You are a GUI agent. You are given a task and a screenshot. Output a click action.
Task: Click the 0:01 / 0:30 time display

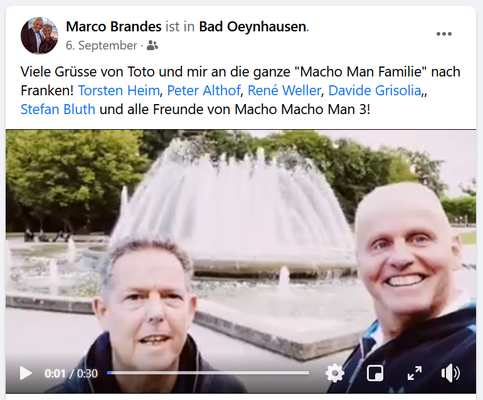[71, 373]
